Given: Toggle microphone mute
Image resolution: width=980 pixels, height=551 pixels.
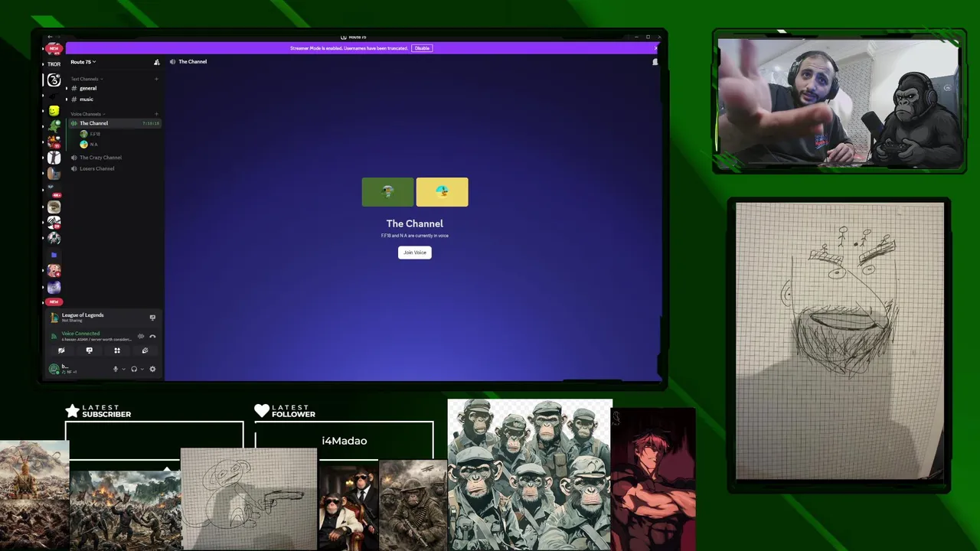Looking at the screenshot, I should (116, 369).
